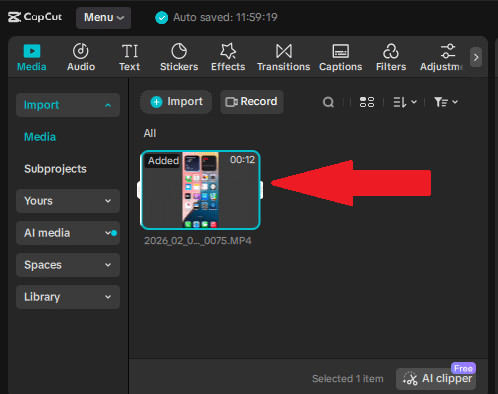The height and width of the screenshot is (394, 498).
Task: Select the 00:12 video thumbnail
Action: 200,190
